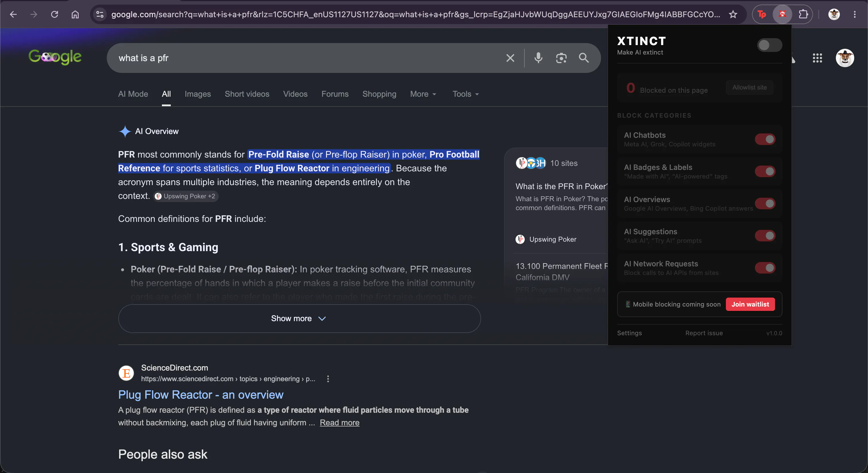Start voice search with microphone
The height and width of the screenshot is (473, 868).
point(538,58)
